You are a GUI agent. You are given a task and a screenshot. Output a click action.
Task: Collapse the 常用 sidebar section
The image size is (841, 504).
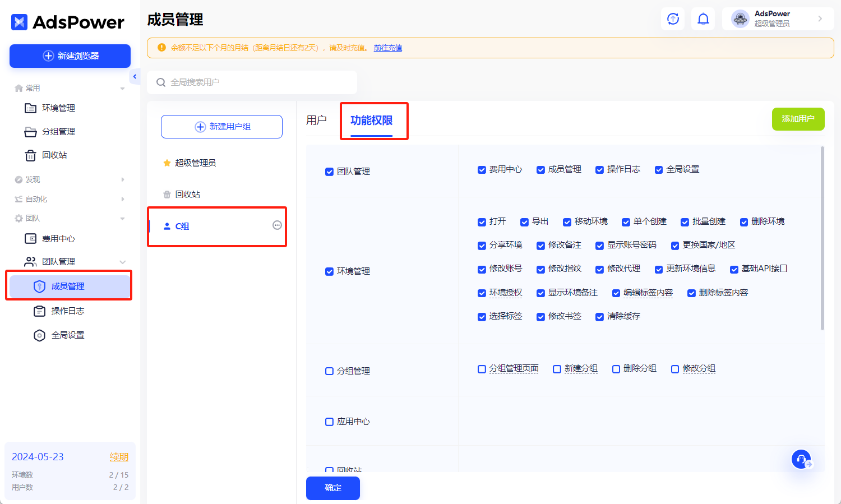point(122,87)
